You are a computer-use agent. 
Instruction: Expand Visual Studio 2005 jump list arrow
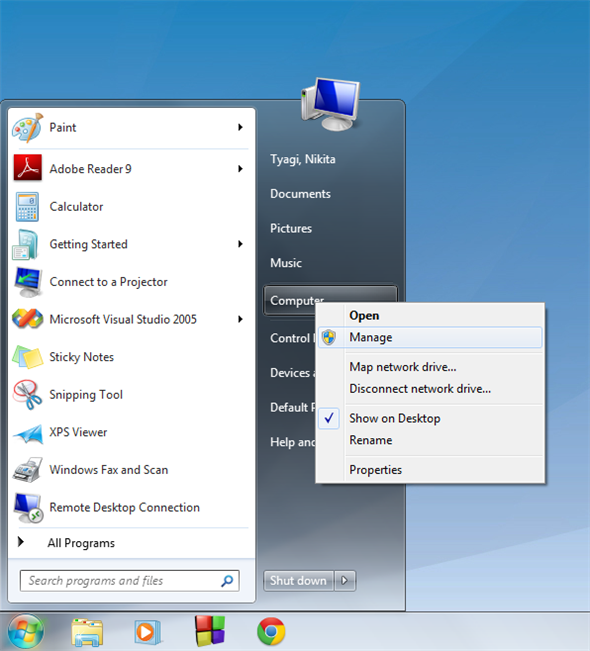pyautogui.click(x=240, y=319)
